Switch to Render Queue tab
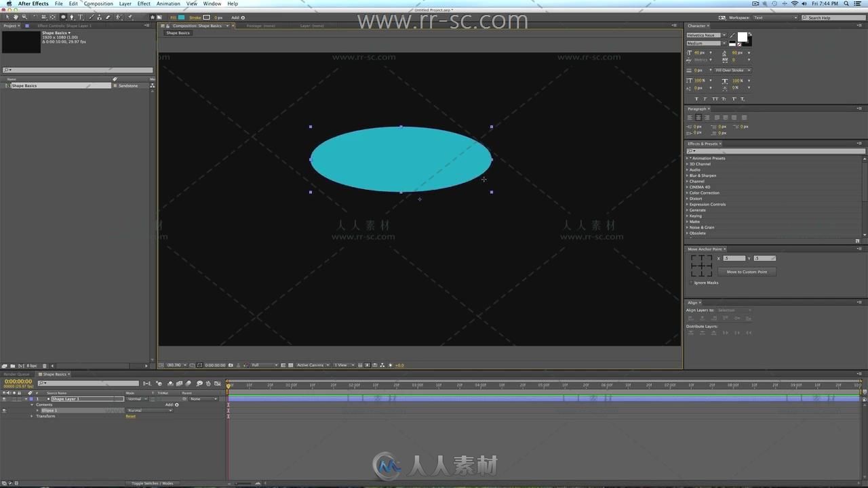The image size is (868, 488). [17, 374]
